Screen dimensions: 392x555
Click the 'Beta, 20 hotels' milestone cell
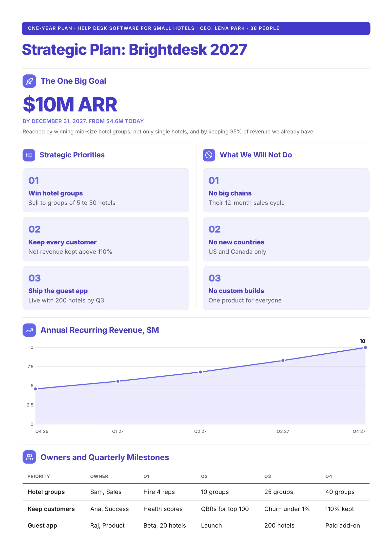pyautogui.click(x=165, y=526)
